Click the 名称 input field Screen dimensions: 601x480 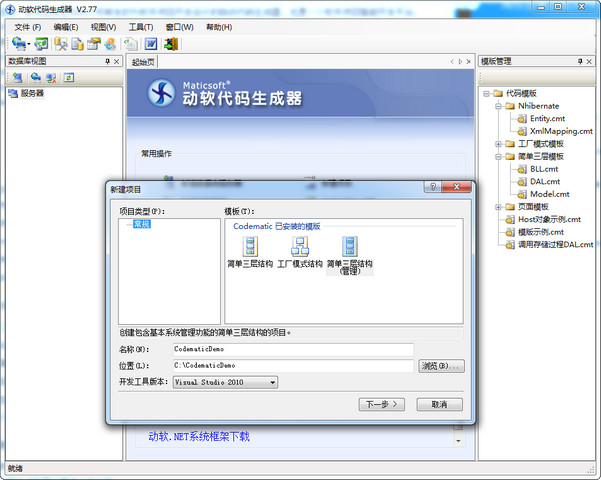point(292,349)
